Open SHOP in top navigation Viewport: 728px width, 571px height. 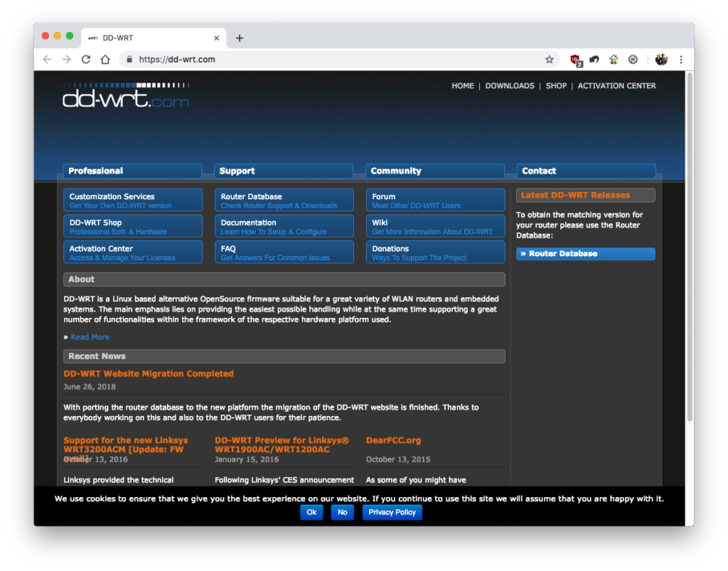pos(556,86)
